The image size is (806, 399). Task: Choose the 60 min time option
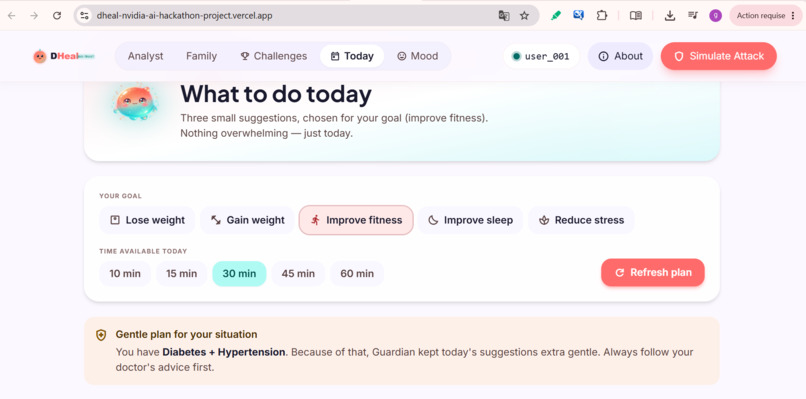[357, 274]
